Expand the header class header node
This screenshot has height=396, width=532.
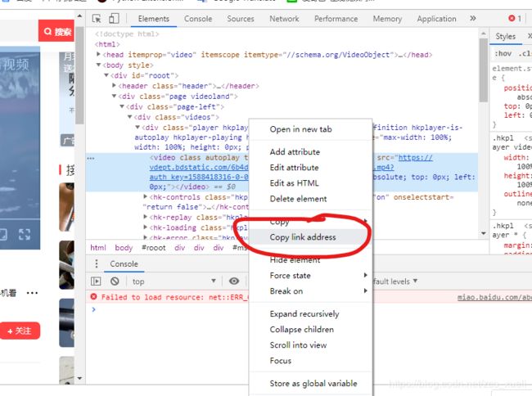click(114, 85)
